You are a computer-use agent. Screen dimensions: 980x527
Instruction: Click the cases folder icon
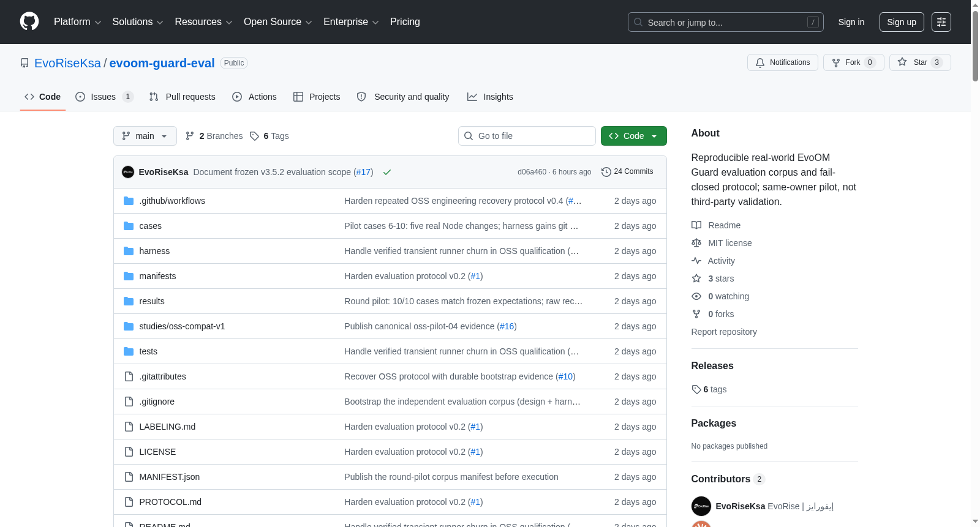pos(129,226)
